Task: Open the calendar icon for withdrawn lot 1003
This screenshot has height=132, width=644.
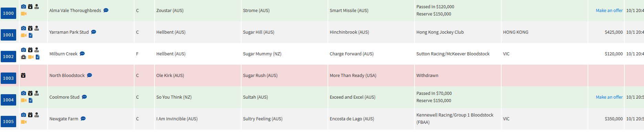Action: point(23,75)
